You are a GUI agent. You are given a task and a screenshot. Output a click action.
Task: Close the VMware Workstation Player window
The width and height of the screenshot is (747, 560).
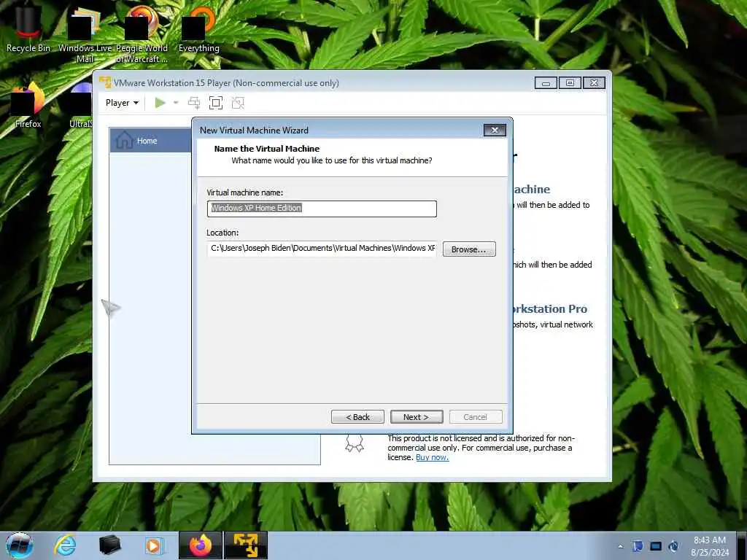594,83
